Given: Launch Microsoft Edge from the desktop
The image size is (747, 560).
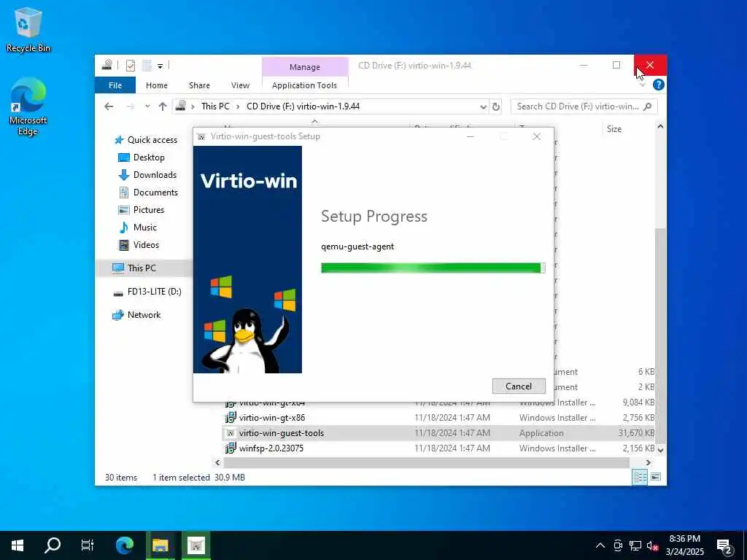Looking at the screenshot, I should pyautogui.click(x=28, y=106).
